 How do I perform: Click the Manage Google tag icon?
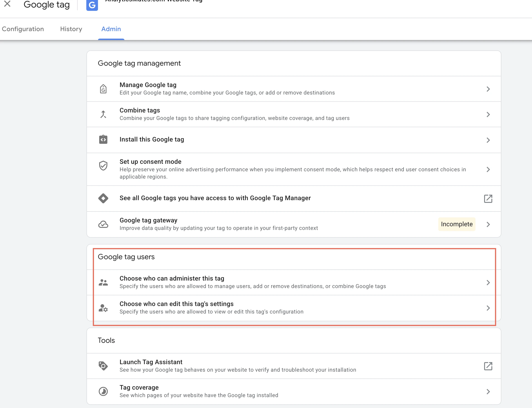pos(103,89)
